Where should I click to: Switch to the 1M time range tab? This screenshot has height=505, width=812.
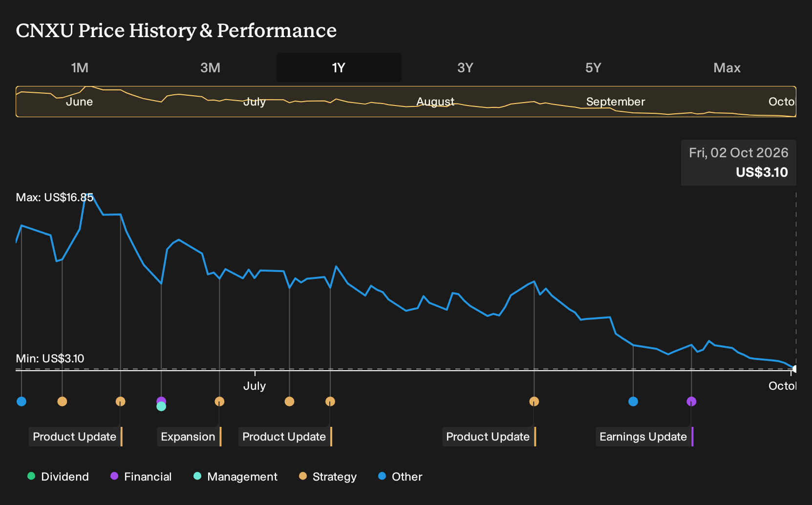point(80,67)
